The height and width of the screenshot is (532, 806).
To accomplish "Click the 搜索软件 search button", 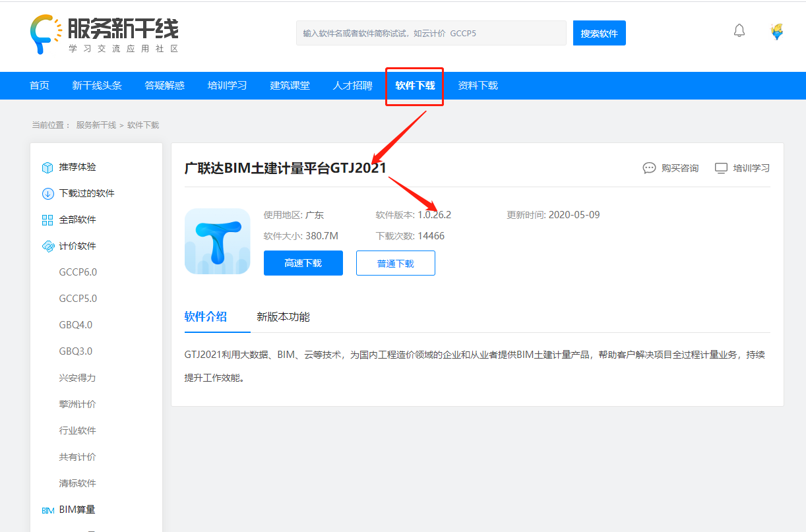I will pyautogui.click(x=600, y=33).
